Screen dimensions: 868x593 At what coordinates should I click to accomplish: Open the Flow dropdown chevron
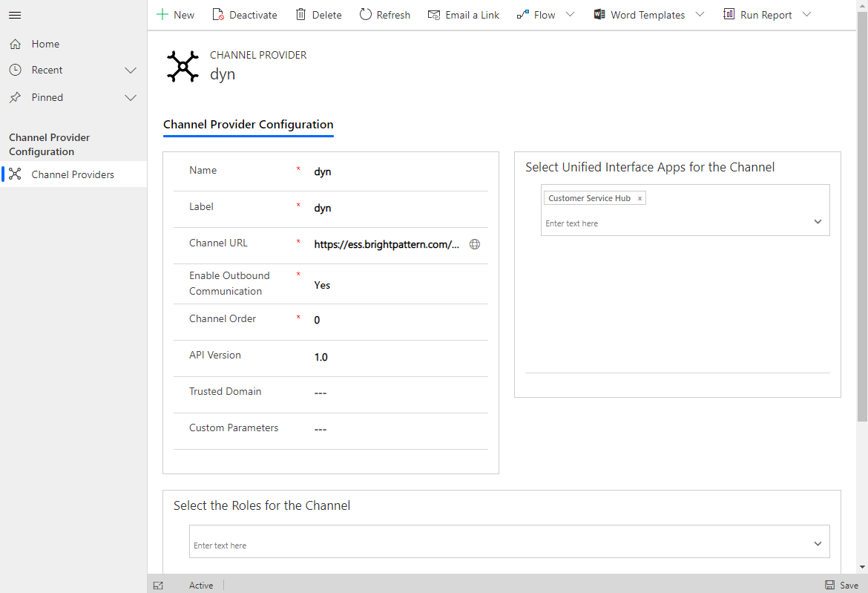pyautogui.click(x=571, y=14)
